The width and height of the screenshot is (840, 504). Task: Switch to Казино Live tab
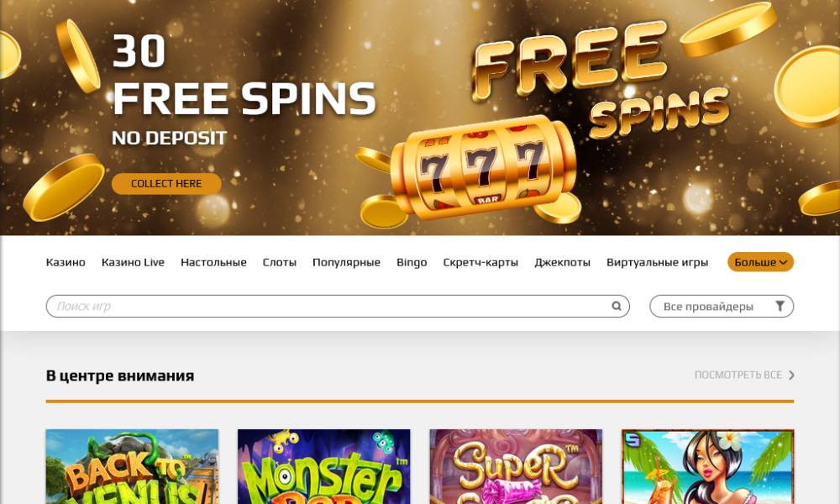133,262
